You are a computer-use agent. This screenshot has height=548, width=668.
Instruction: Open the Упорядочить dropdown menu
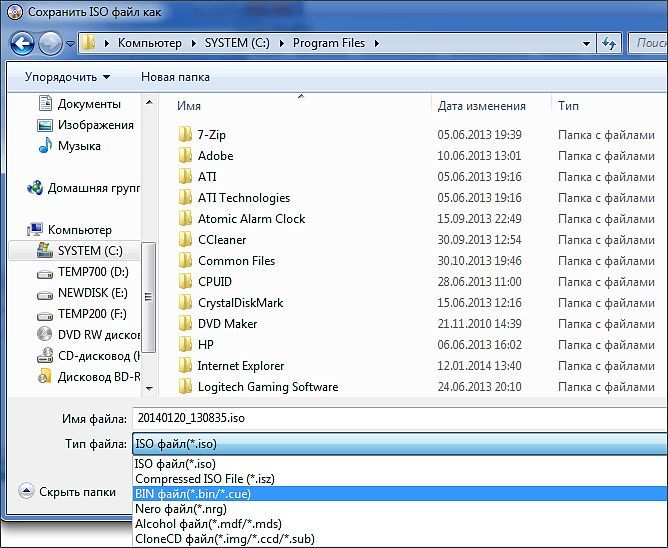coord(67,77)
